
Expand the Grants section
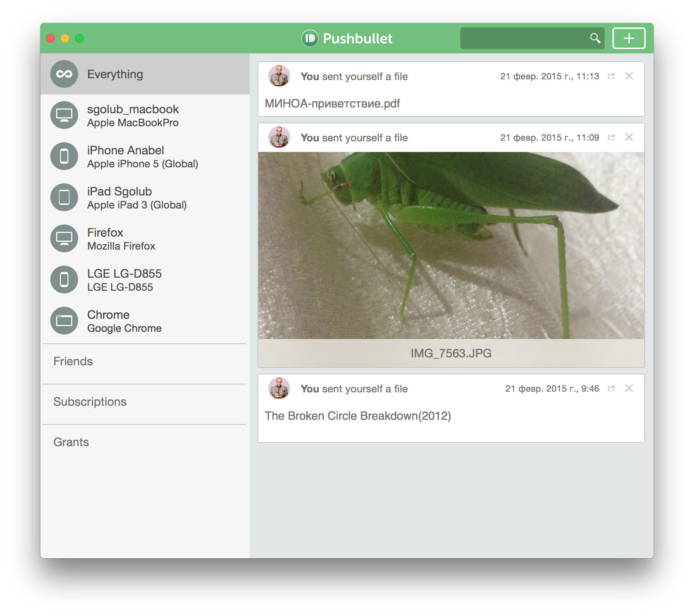71,442
